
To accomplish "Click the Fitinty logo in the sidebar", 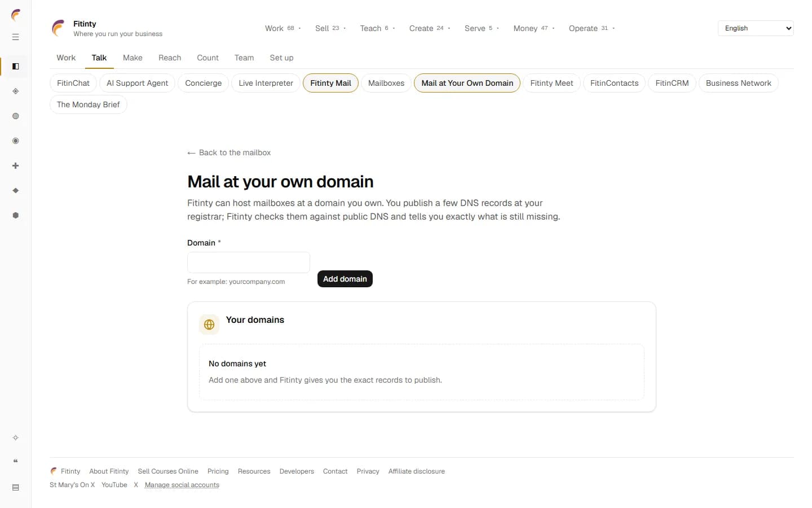I will pyautogui.click(x=16, y=15).
